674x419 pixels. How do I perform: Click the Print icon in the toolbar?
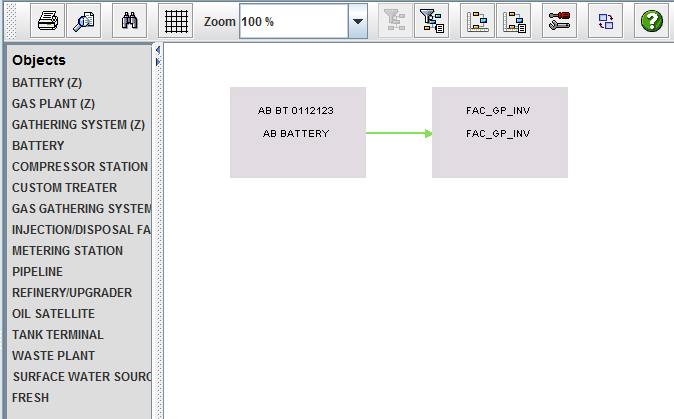(x=48, y=21)
